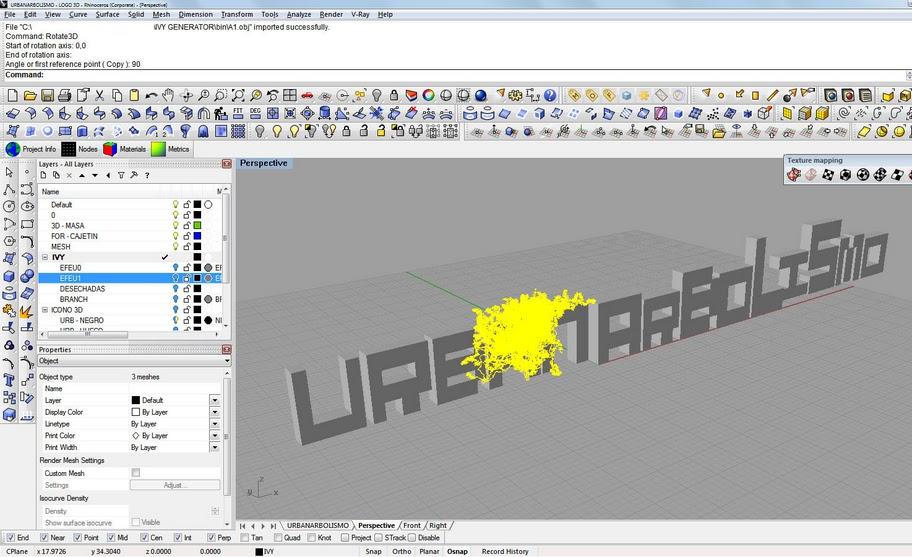912x557 pixels.
Task: Click the blue Help question mark icon
Action: [x=550, y=95]
